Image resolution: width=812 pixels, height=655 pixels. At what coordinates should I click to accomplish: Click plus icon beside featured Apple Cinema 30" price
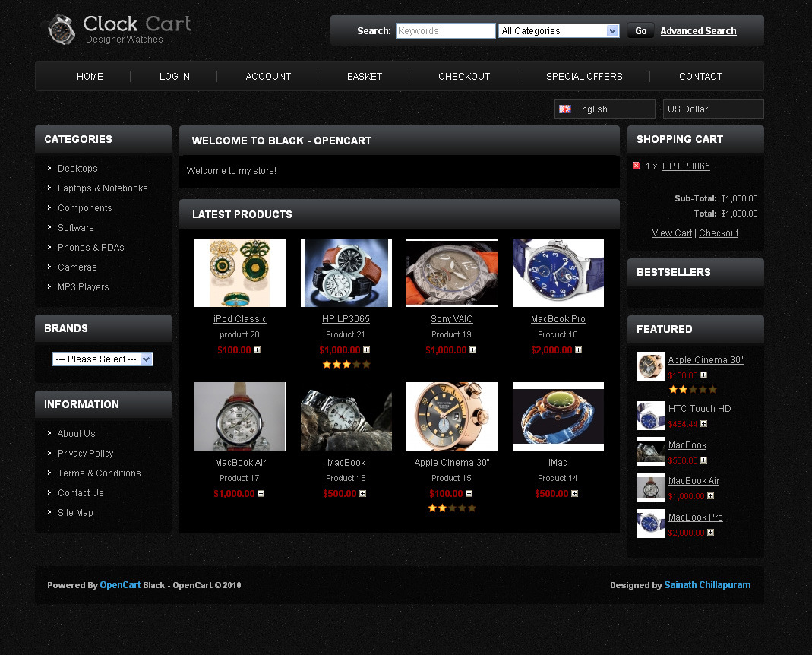(x=704, y=375)
